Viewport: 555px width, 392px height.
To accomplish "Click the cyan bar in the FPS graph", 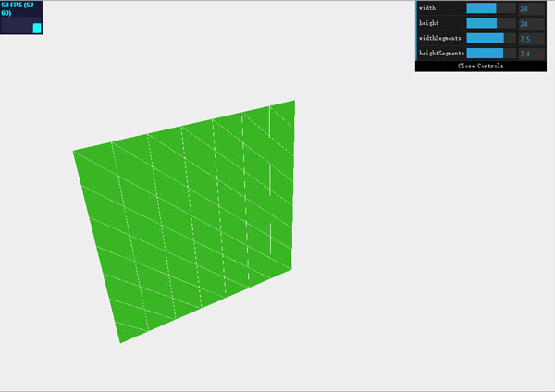I will (x=37, y=28).
